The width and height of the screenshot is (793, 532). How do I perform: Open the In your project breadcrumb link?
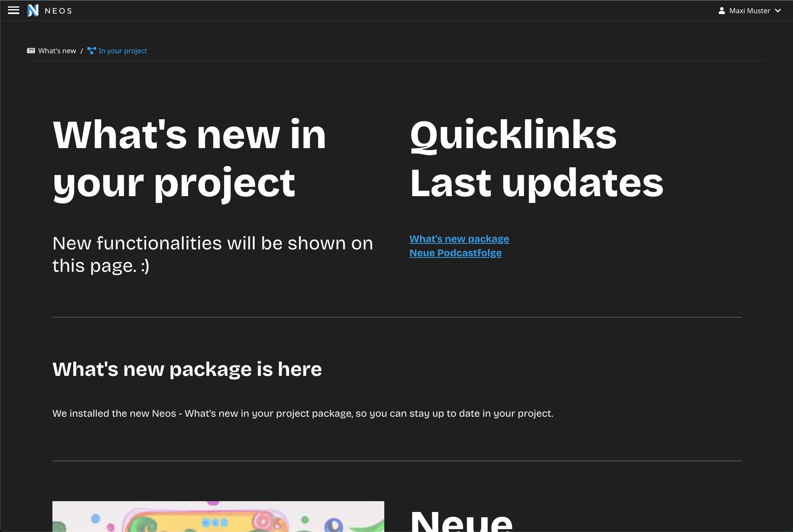pyautogui.click(x=122, y=51)
